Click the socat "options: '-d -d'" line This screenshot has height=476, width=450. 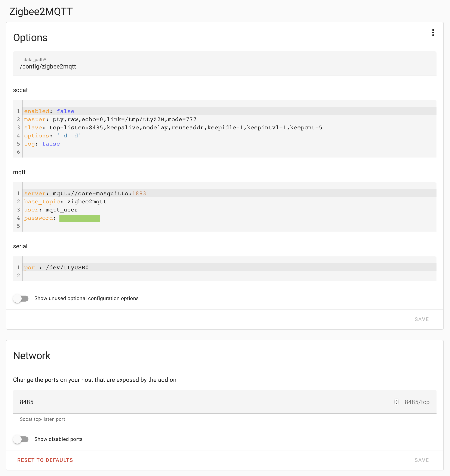(x=230, y=136)
